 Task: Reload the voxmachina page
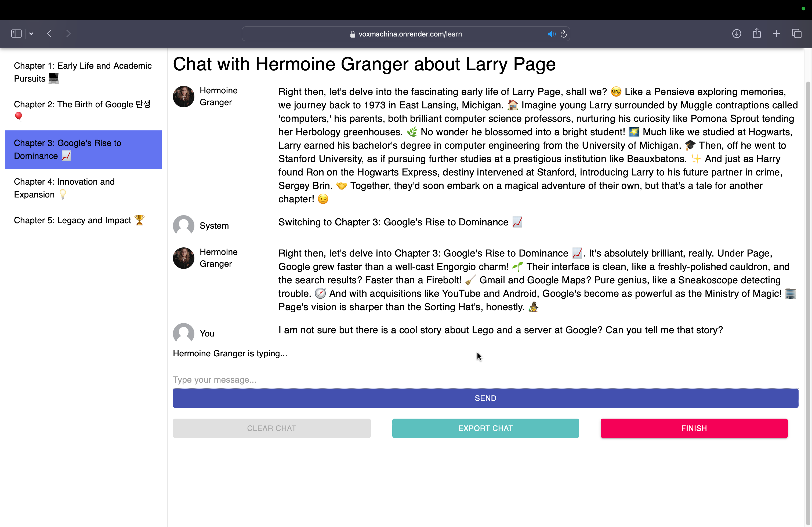click(x=564, y=34)
